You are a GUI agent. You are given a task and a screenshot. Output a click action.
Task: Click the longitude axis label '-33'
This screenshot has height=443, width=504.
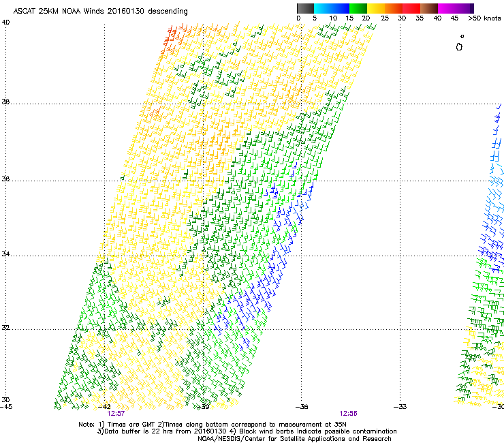[x=400, y=407]
